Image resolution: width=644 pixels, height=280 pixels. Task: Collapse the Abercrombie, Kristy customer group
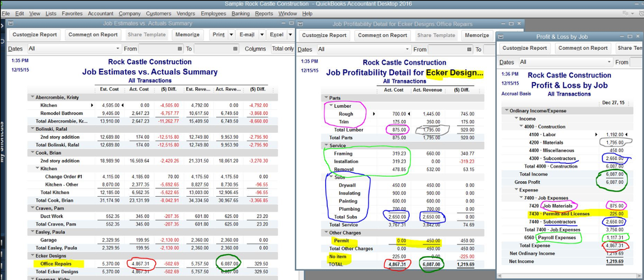32,97
